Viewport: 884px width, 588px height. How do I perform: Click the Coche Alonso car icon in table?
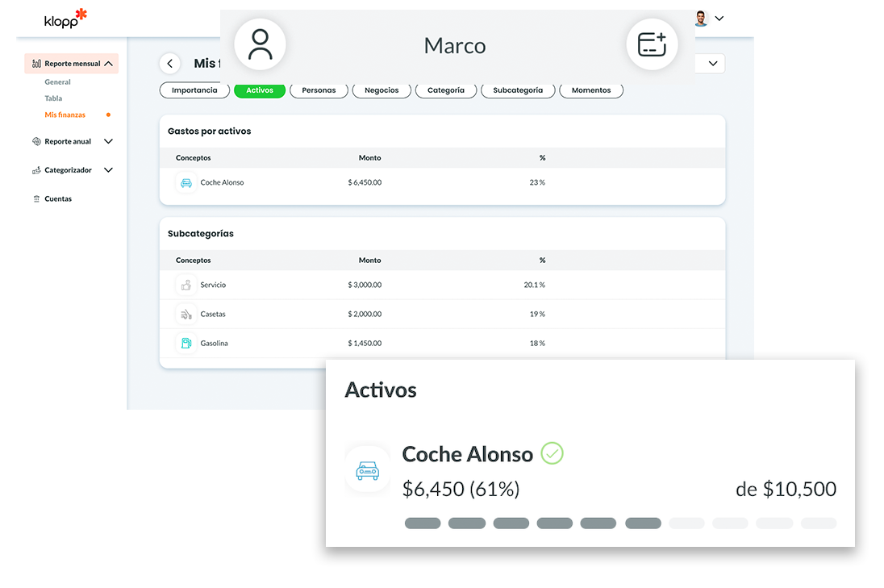coord(186,183)
